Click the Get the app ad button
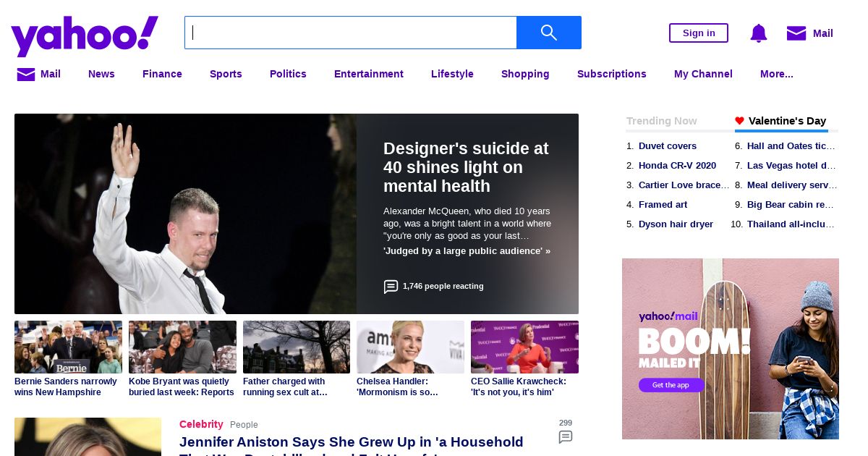 point(671,385)
